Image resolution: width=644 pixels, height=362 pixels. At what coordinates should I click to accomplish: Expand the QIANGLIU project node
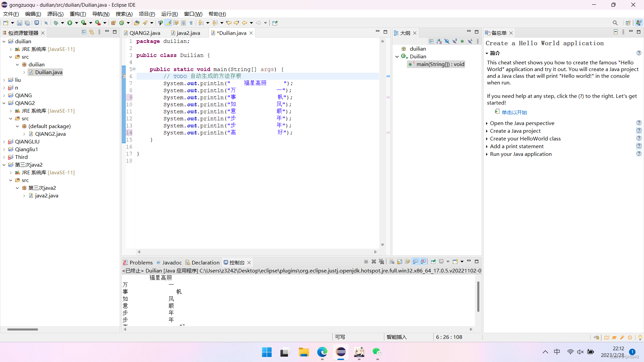(x=4, y=142)
